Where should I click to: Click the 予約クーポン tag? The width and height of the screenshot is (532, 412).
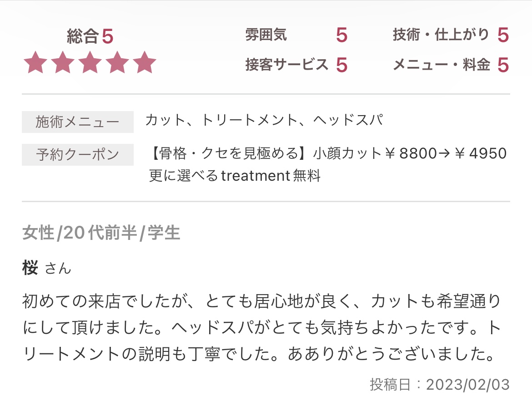[x=78, y=155]
